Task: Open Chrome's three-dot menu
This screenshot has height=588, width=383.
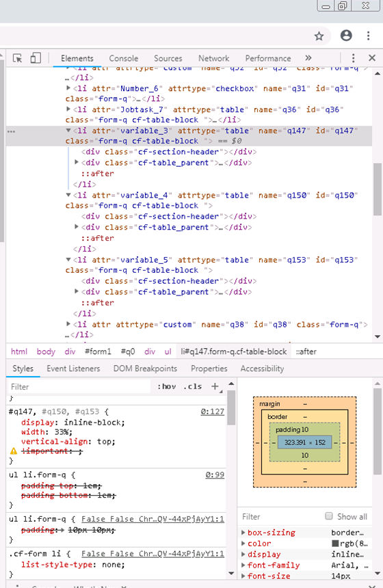Action: (x=369, y=36)
